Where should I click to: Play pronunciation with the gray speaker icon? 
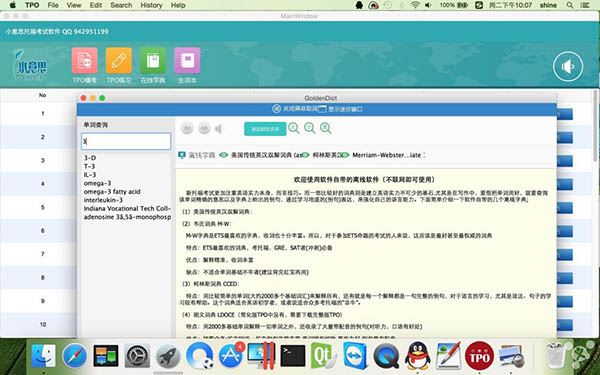coord(219,129)
